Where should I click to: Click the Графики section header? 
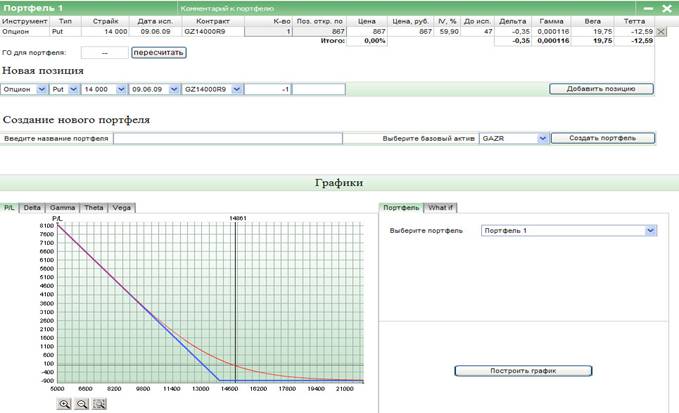click(x=339, y=183)
